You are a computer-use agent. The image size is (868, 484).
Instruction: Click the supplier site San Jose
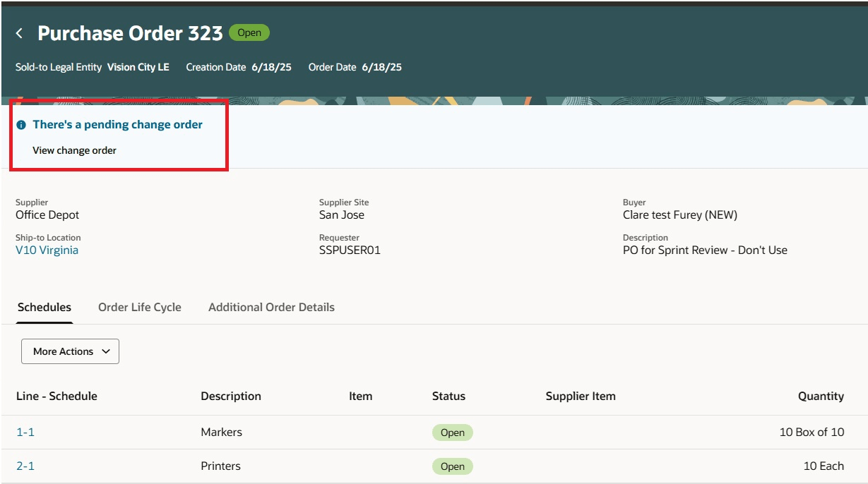(342, 214)
